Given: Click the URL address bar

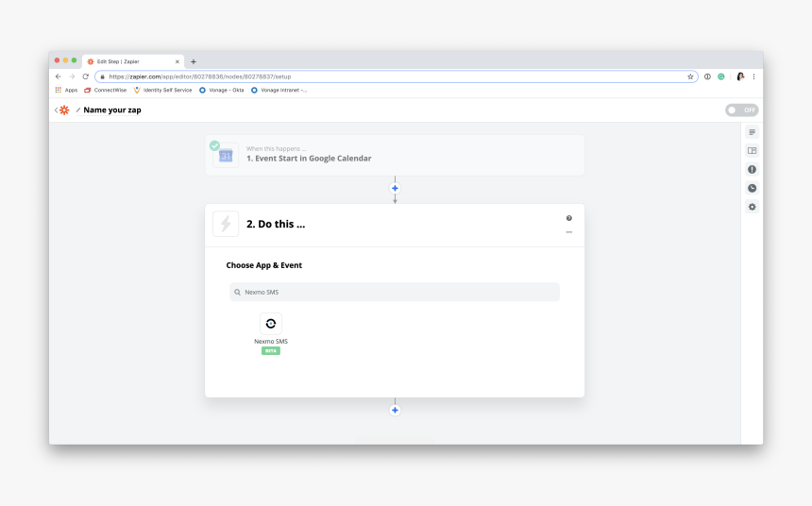Looking at the screenshot, I should click(x=397, y=76).
